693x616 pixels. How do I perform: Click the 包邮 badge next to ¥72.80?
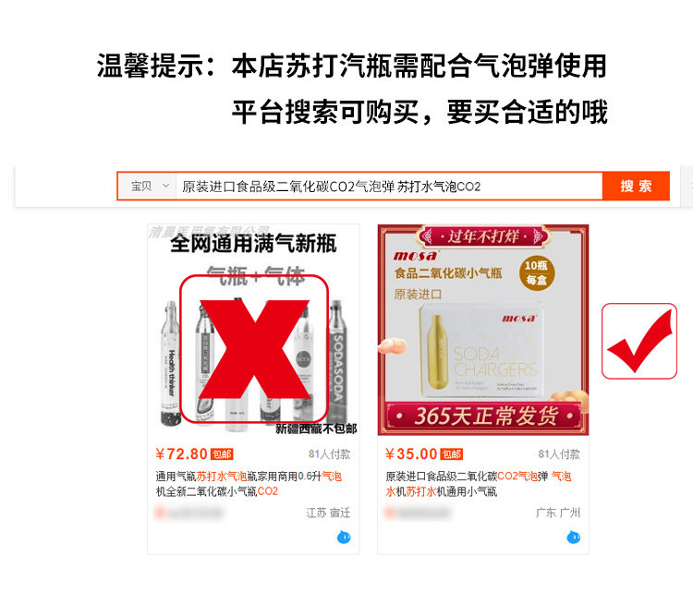pos(222,454)
